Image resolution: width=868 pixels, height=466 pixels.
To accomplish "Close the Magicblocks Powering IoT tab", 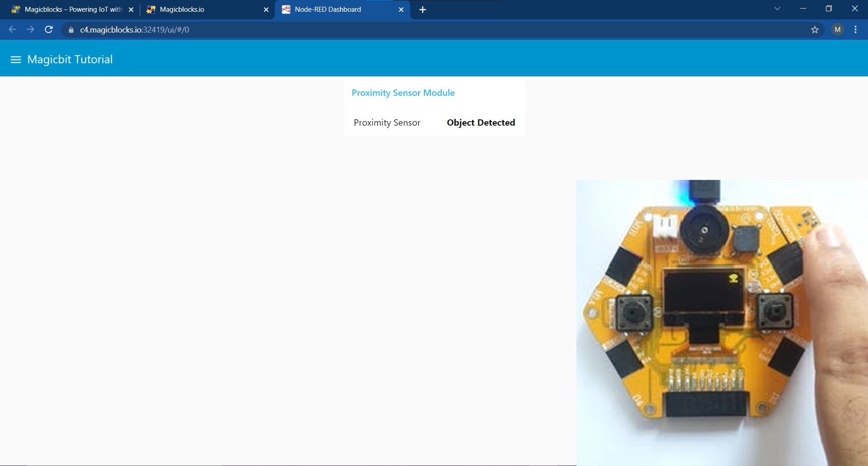I will point(131,9).
